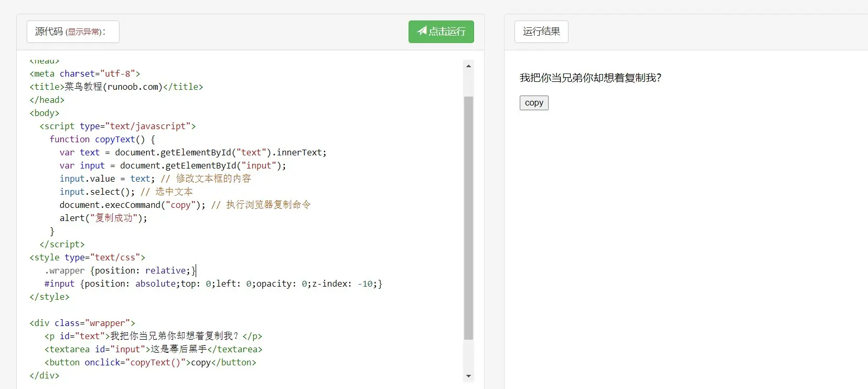Click the <textarea id="input"> code line
Viewport: 868px width, 389px height.
pos(153,349)
